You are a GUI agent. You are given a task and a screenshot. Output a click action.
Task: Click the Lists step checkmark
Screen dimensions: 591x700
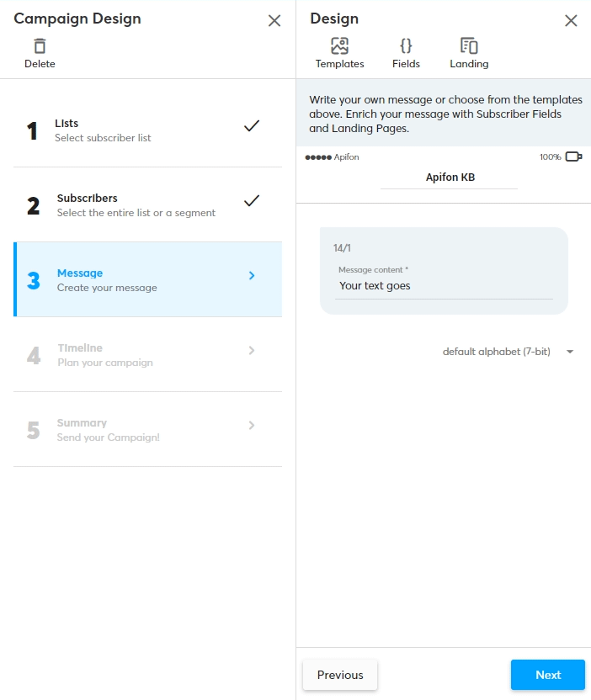click(x=252, y=126)
